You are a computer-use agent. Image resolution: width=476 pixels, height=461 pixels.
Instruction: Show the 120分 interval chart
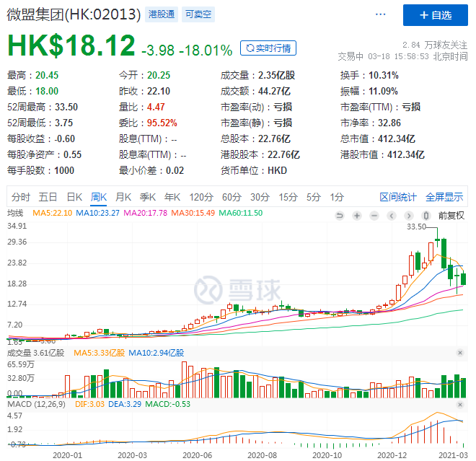[201, 197]
